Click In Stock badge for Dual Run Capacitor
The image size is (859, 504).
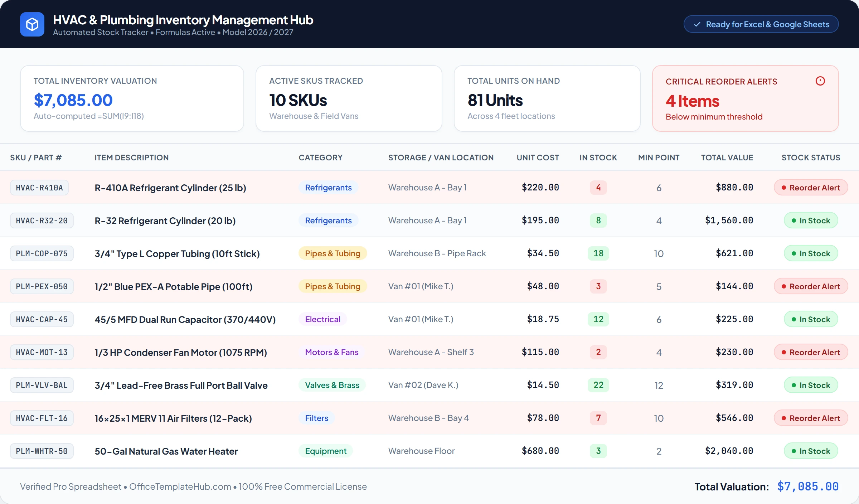pos(811,319)
